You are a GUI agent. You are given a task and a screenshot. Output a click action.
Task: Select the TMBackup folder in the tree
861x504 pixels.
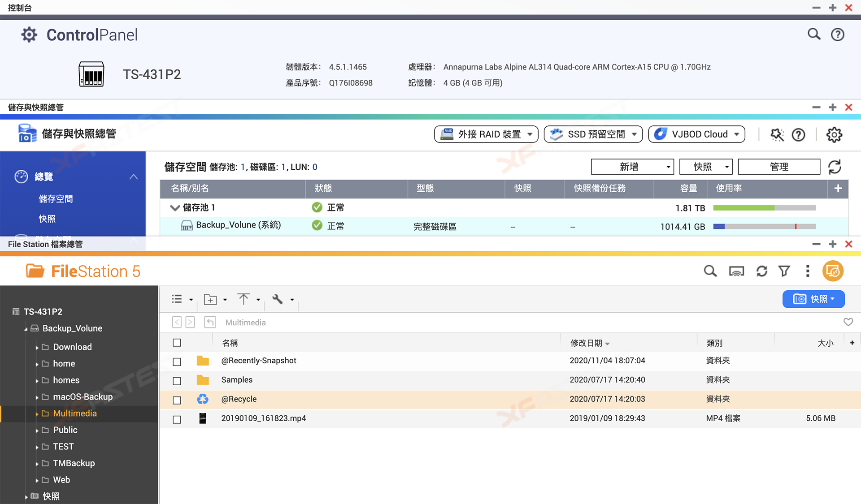[x=74, y=463]
